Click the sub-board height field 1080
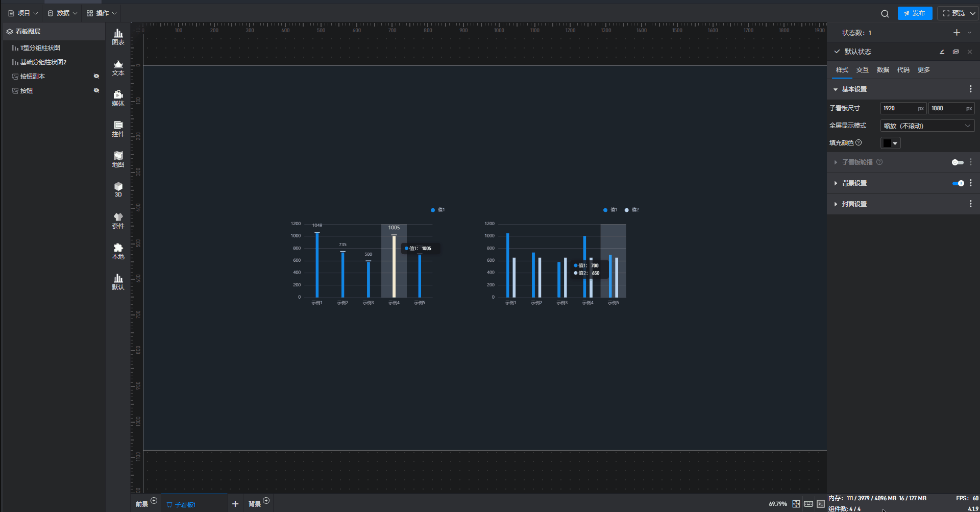 pos(951,109)
